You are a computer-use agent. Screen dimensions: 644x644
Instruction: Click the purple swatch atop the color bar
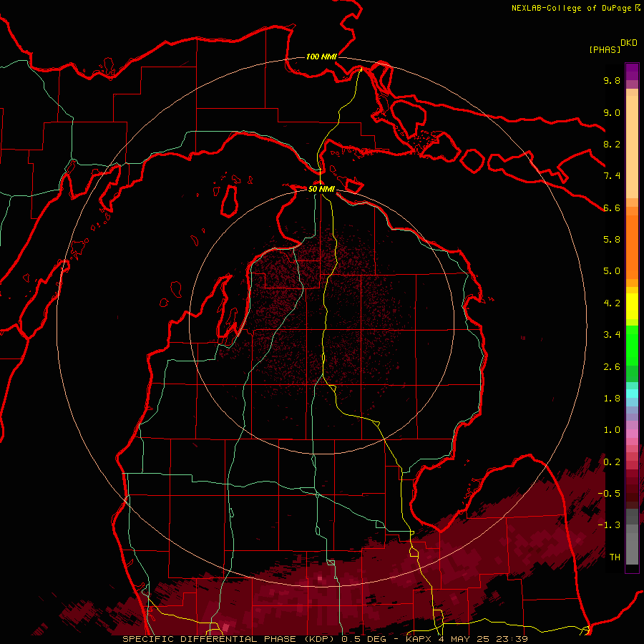(x=632, y=72)
